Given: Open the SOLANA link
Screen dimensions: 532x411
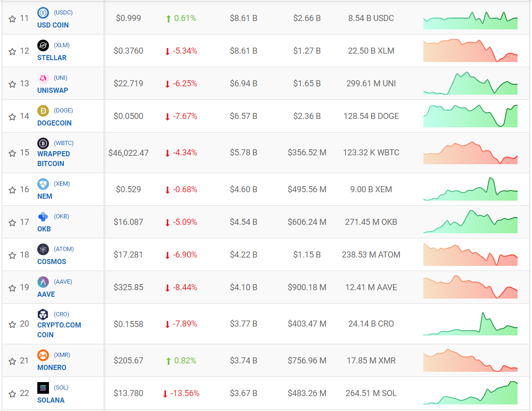Looking at the screenshot, I should click(x=51, y=400).
